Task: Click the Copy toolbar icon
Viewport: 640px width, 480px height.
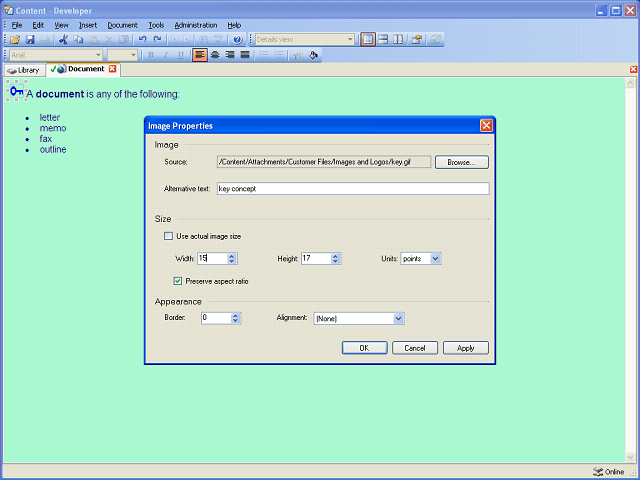Action: (78, 40)
